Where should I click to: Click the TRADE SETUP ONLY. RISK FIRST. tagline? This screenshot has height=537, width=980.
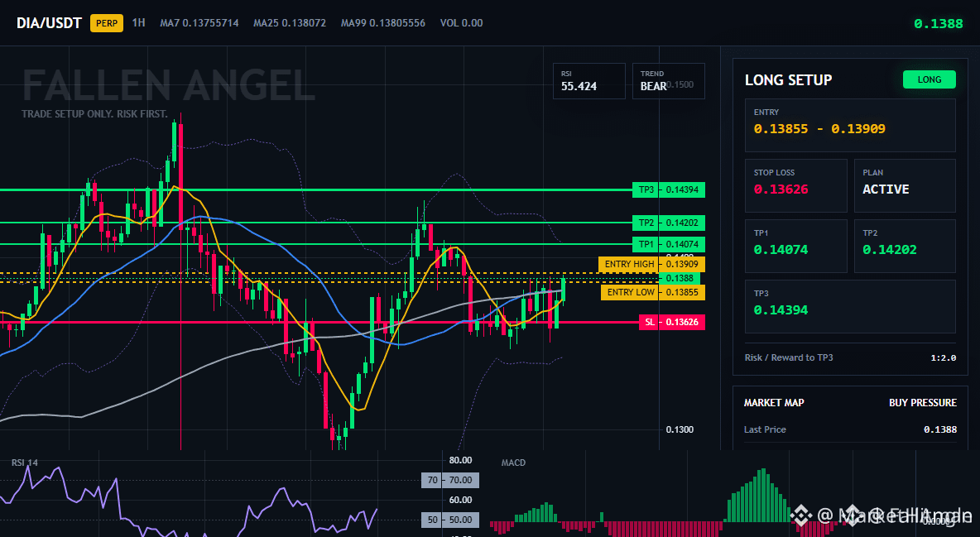[94, 114]
